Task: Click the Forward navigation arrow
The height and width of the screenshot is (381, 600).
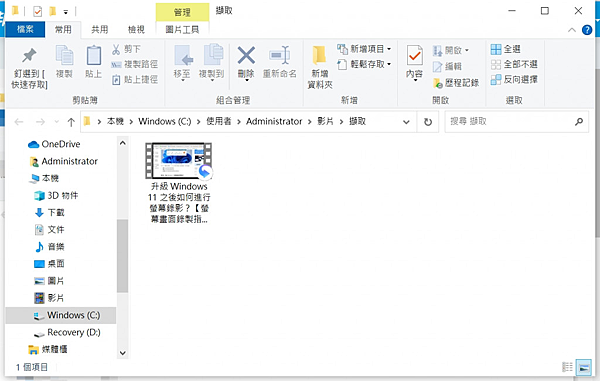Action: (40, 122)
